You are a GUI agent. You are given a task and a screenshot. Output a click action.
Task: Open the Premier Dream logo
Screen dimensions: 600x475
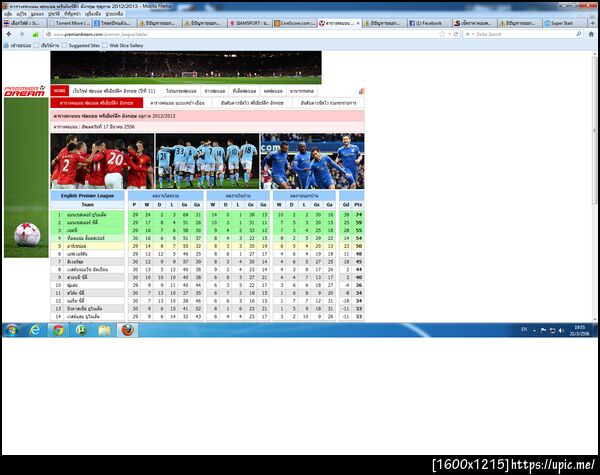pyautogui.click(x=25, y=91)
